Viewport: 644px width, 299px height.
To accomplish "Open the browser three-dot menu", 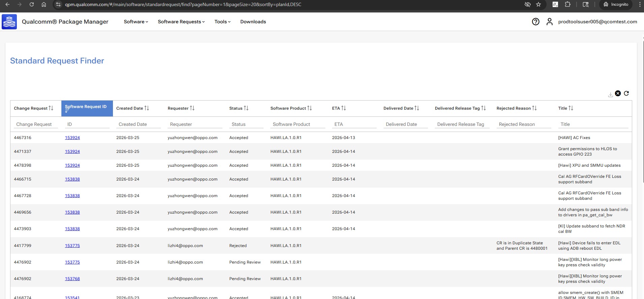I will coord(640,4).
